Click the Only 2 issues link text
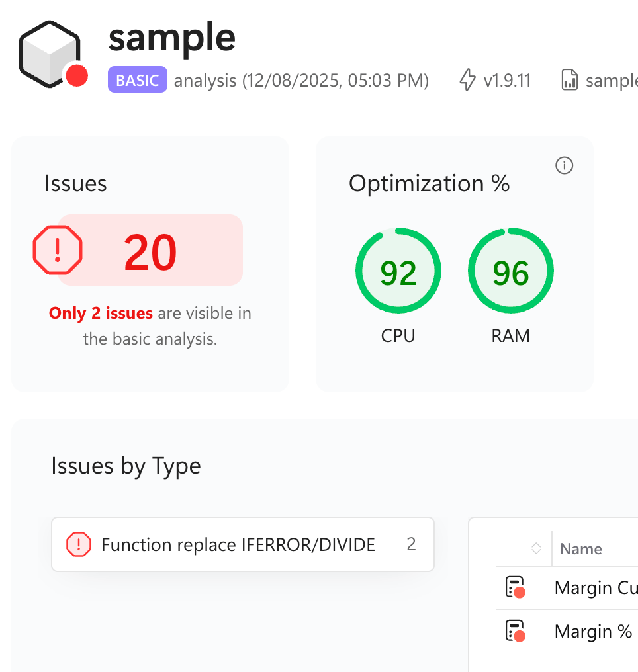This screenshot has height=672, width=638. [101, 313]
